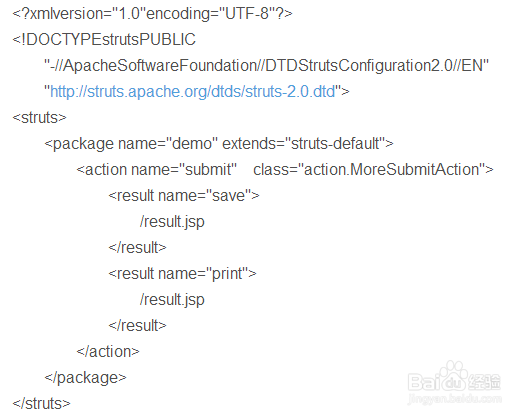Click the result name="print" tag
The image size is (532, 418).
click(182, 274)
